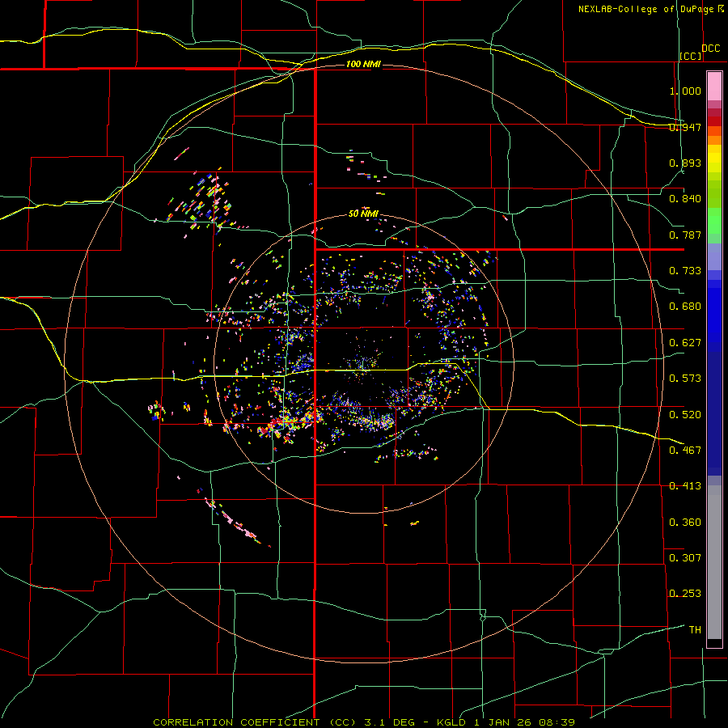Image resolution: width=728 pixels, height=728 pixels.
Task: Click the [CC] legend unit label
Action: (x=691, y=56)
